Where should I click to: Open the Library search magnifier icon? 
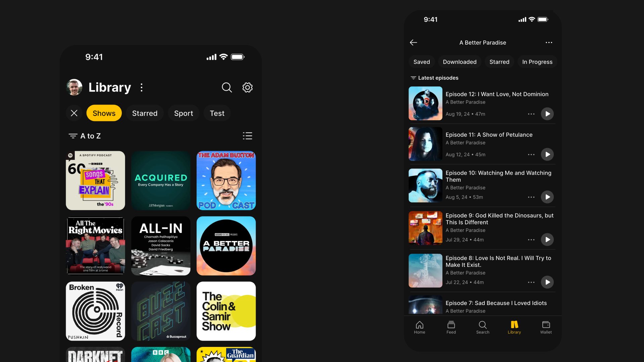tap(227, 87)
